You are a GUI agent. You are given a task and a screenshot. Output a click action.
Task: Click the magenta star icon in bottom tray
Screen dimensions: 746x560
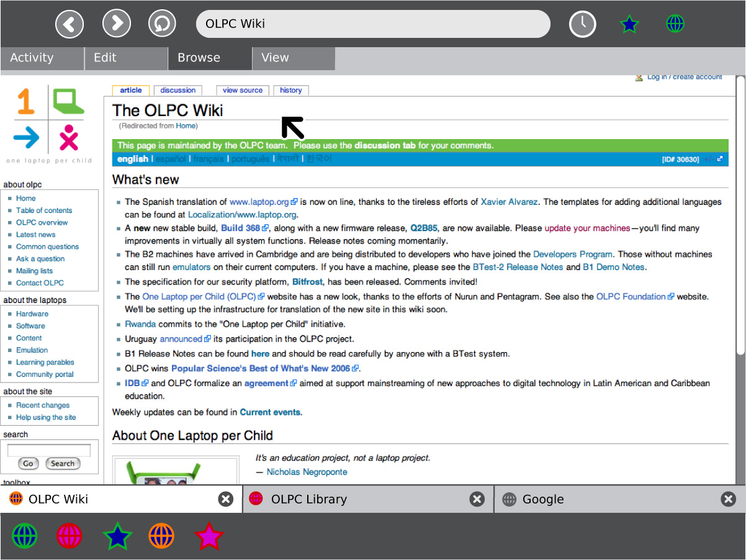coord(208,536)
